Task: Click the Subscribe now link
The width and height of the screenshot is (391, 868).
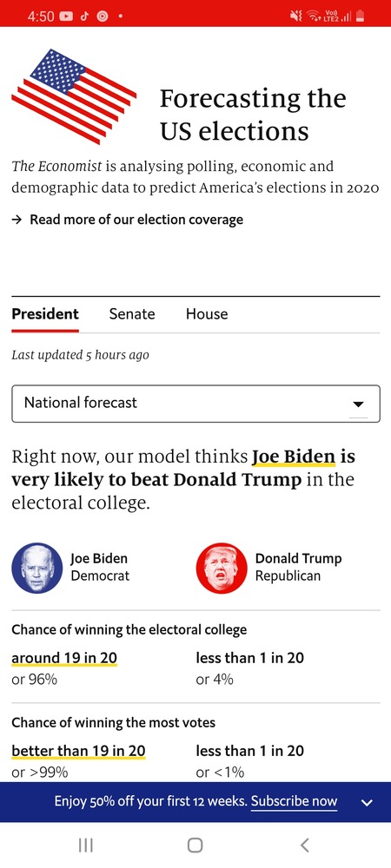Action: 294,801
